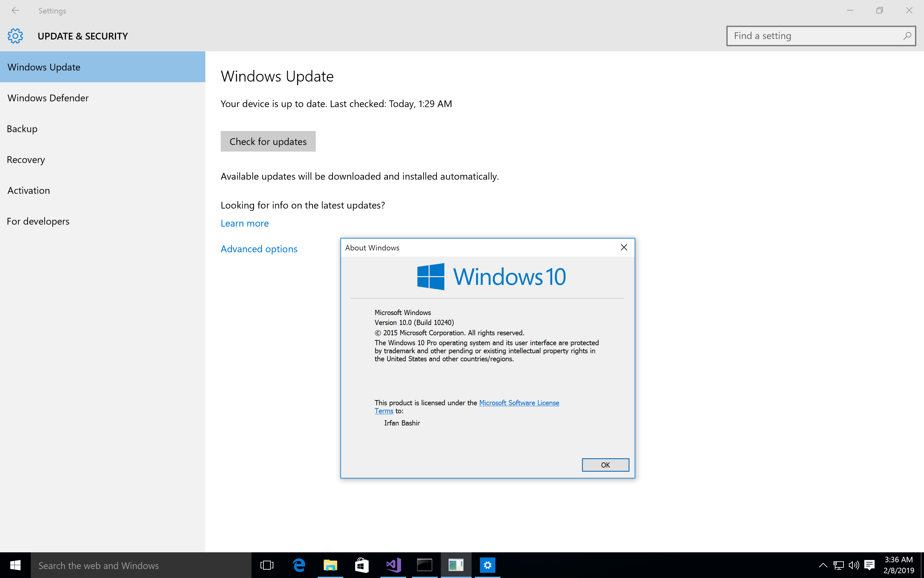Show hidden tray icons

tap(823, 565)
